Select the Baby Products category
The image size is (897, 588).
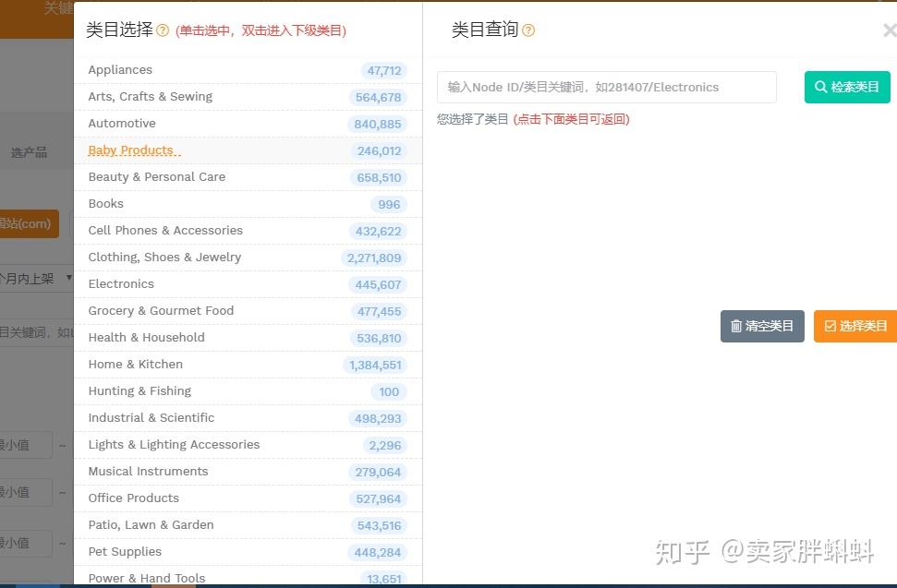coord(248,150)
